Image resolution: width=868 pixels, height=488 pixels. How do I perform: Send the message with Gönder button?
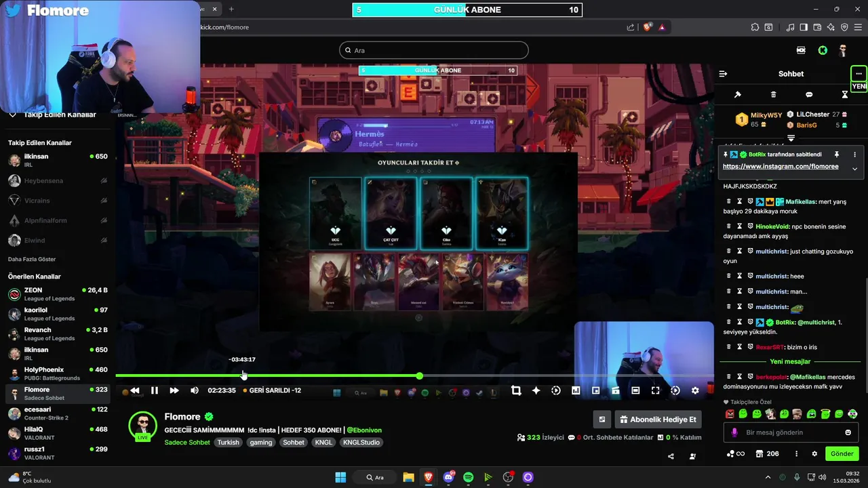[842, 454]
